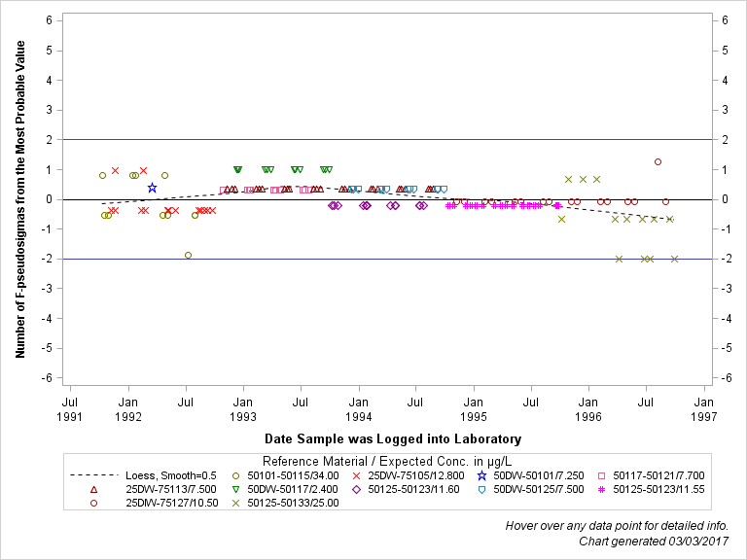Click the dark red triangle legend marker
Screen dimensions: 747x560
point(93,490)
